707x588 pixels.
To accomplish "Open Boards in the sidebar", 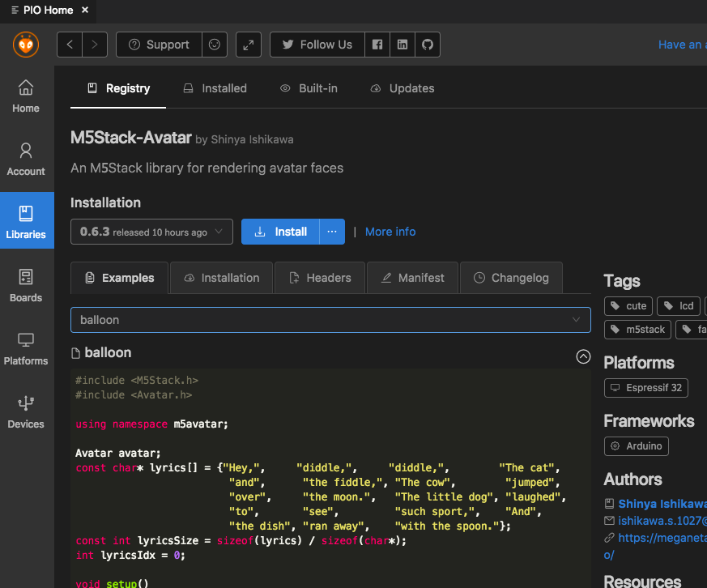I will (26, 286).
